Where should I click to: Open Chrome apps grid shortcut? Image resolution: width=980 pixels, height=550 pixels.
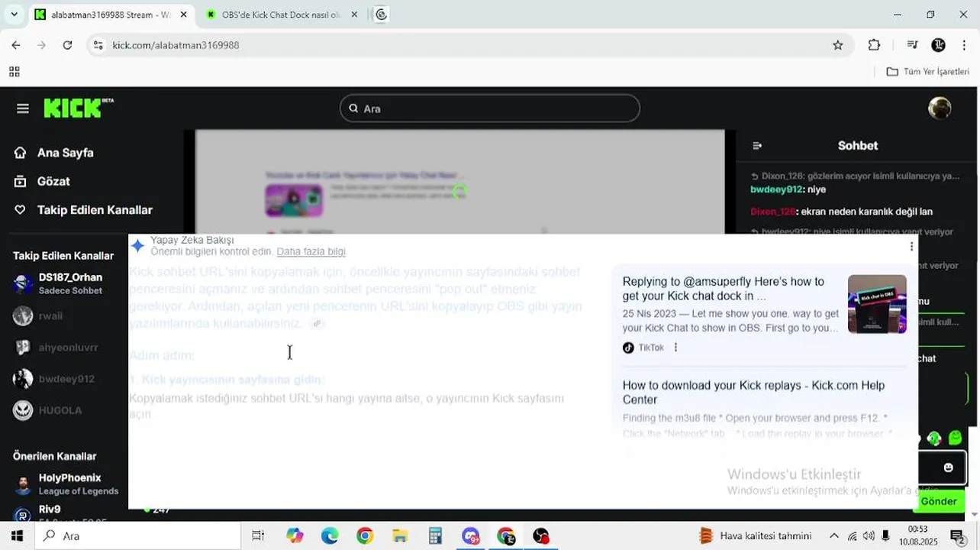point(14,72)
